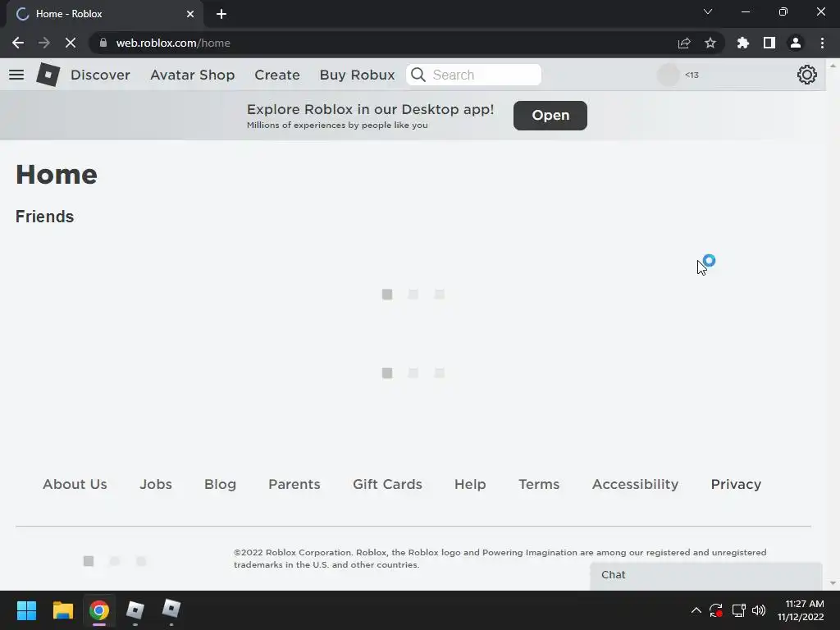The height and width of the screenshot is (630, 840).
Task: Click the Friends section heading
Action: pyautogui.click(x=45, y=217)
